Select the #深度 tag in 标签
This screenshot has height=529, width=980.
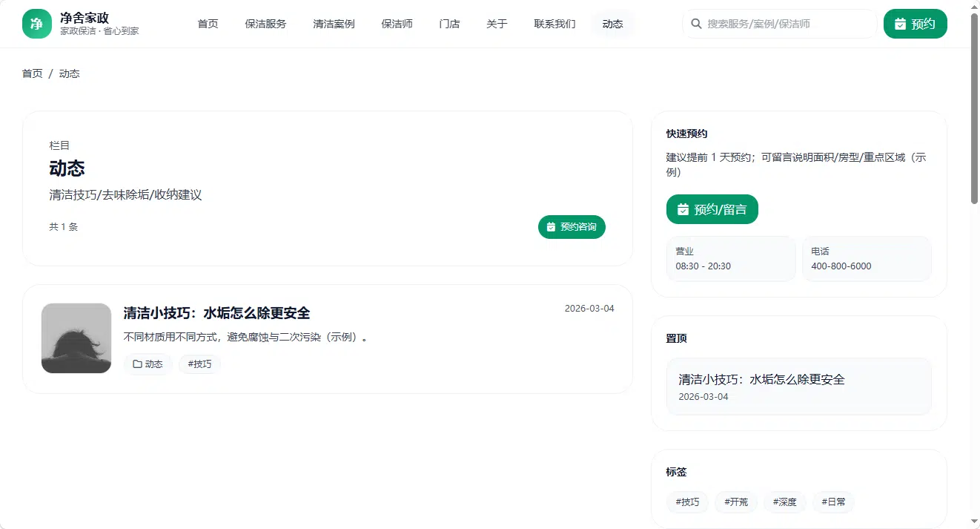[x=784, y=502]
